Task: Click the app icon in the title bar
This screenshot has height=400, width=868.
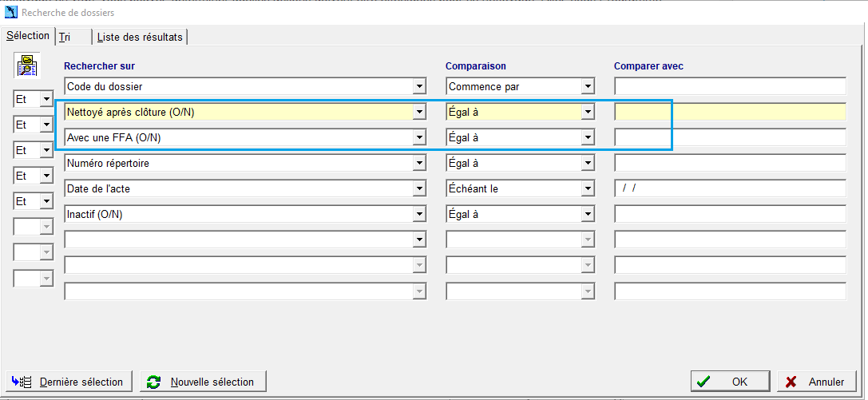Action: (11, 12)
